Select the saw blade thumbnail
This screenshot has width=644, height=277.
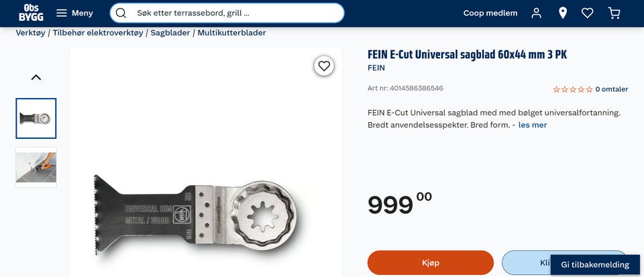[36, 118]
